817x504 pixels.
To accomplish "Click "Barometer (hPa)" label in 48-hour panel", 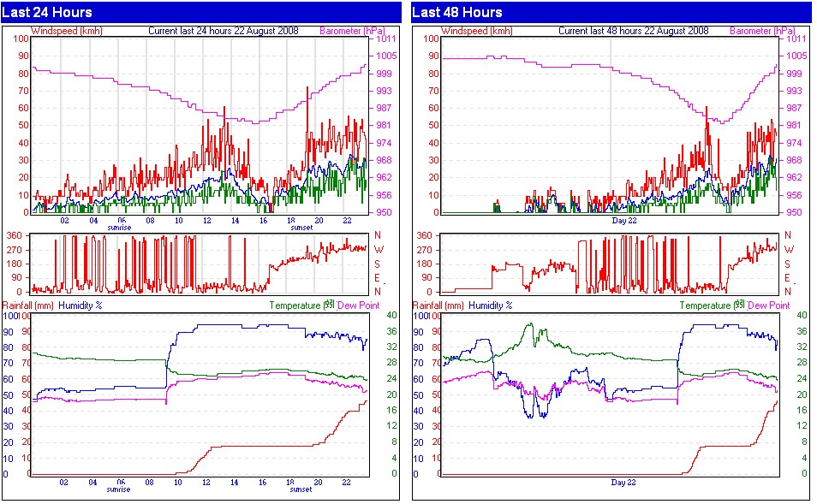I will pos(762,31).
